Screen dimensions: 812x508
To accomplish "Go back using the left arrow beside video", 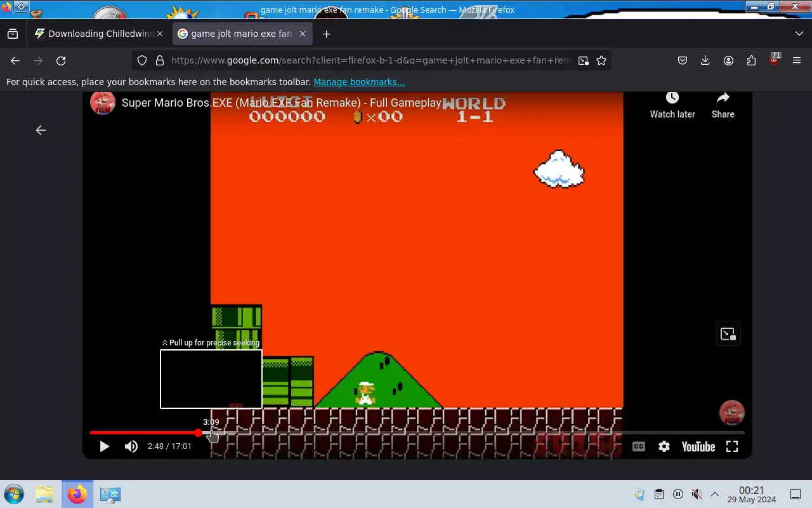I will (41, 130).
